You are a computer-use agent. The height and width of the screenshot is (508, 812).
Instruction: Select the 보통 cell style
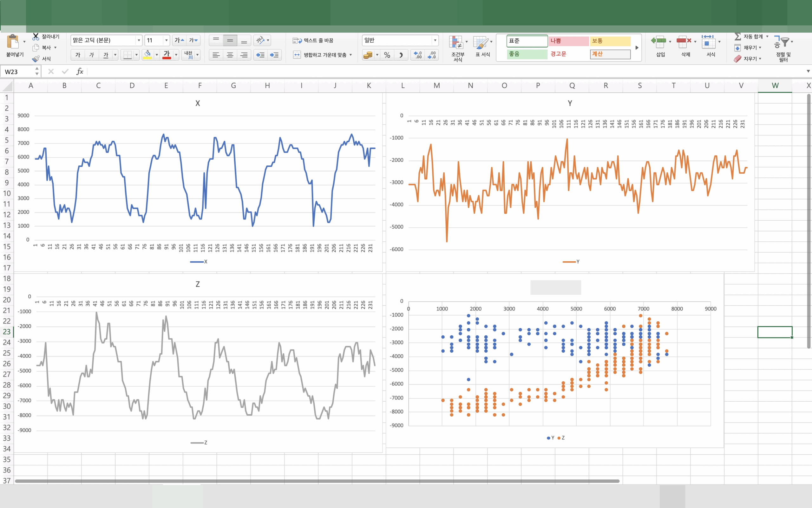tap(610, 41)
